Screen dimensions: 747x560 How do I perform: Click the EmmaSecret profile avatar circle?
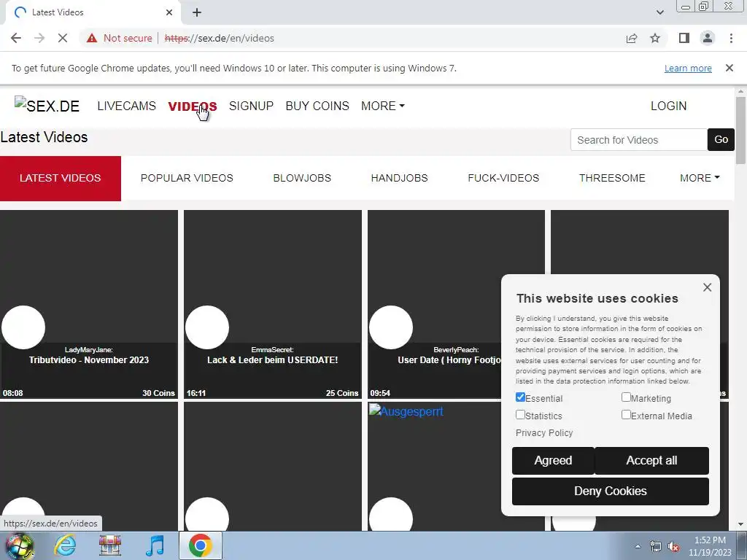coord(206,327)
